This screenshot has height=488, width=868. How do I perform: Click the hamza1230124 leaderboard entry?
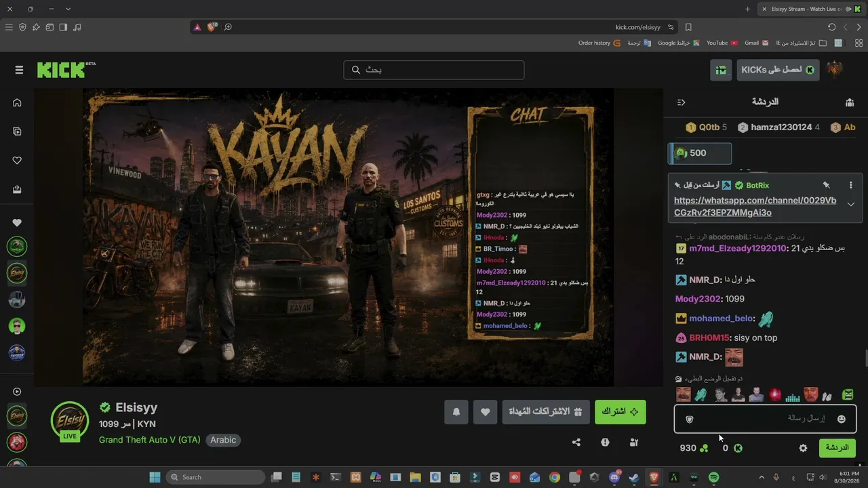(778, 127)
